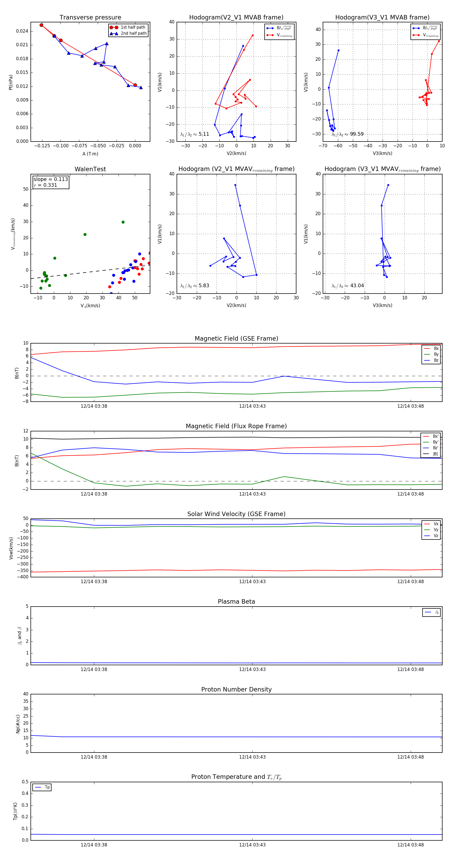Select the 'Vy' legend entry
This screenshot has height=868, width=473.
(x=431, y=530)
